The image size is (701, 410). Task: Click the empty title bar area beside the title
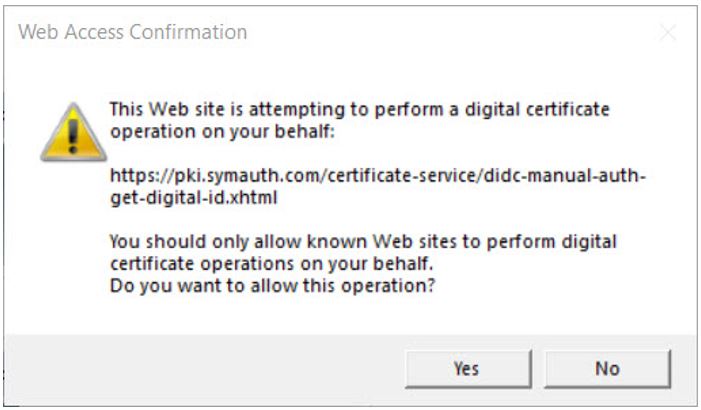450,32
